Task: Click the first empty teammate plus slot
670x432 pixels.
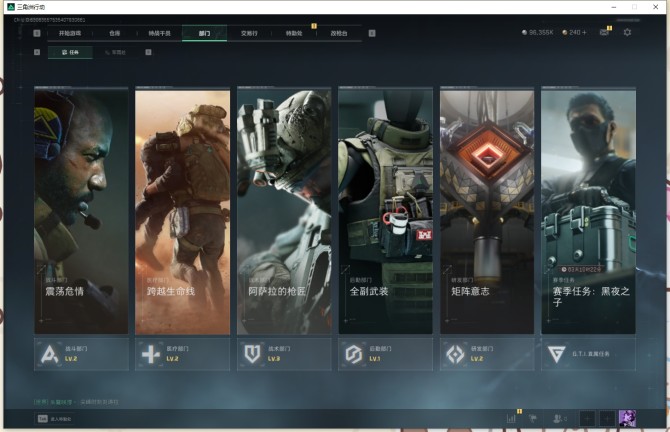Action: (x=587, y=419)
